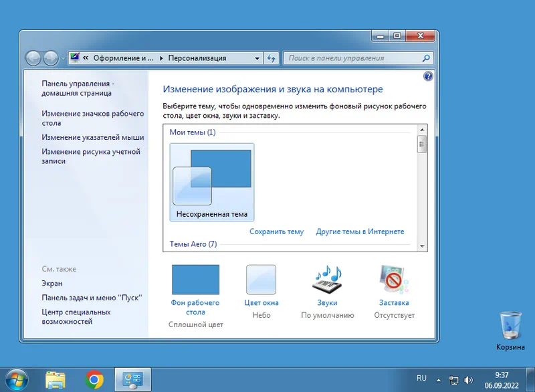The image size is (535, 392).
Task: Open the Screen Saver (Заставка) icon
Action: tap(394, 280)
